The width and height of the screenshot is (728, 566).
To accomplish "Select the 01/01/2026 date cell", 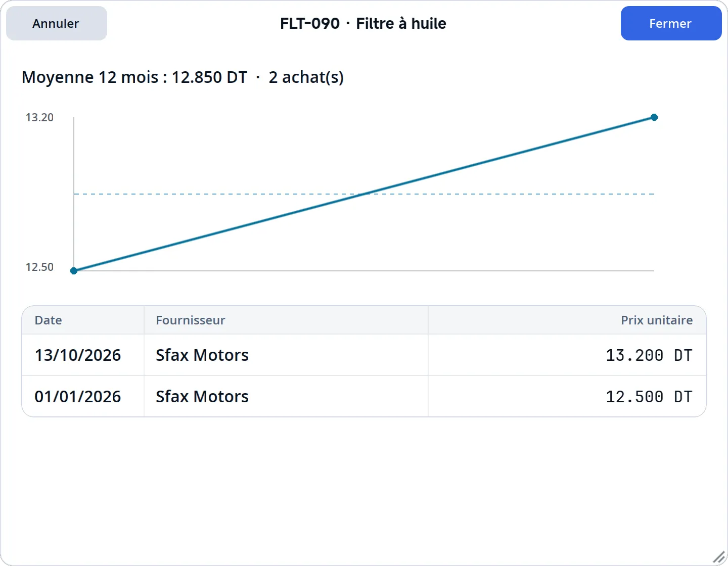I will (83, 396).
